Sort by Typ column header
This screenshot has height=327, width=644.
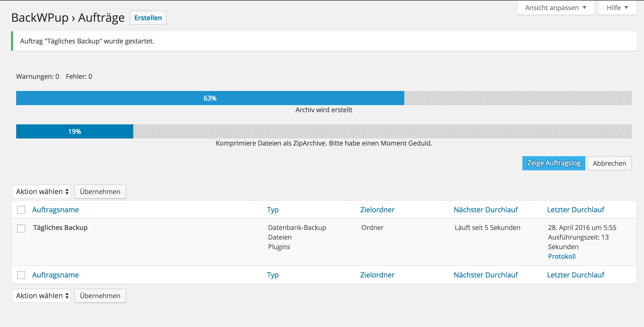click(273, 210)
